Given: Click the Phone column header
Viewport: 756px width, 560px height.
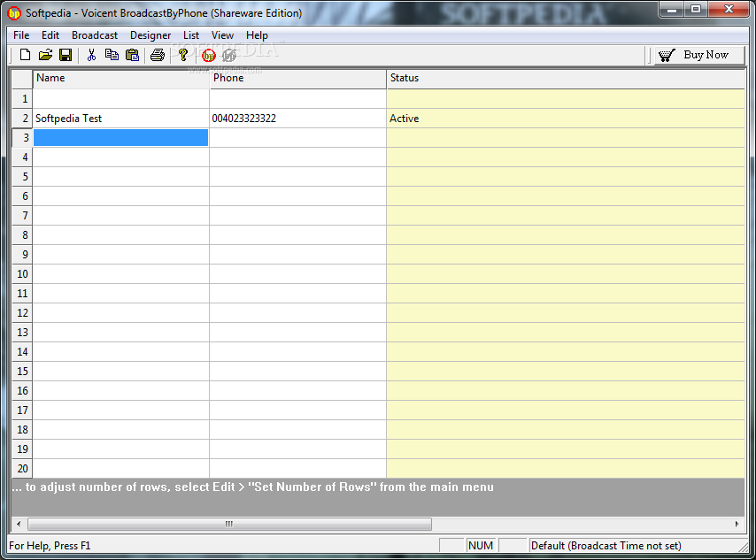Looking at the screenshot, I should (298, 79).
